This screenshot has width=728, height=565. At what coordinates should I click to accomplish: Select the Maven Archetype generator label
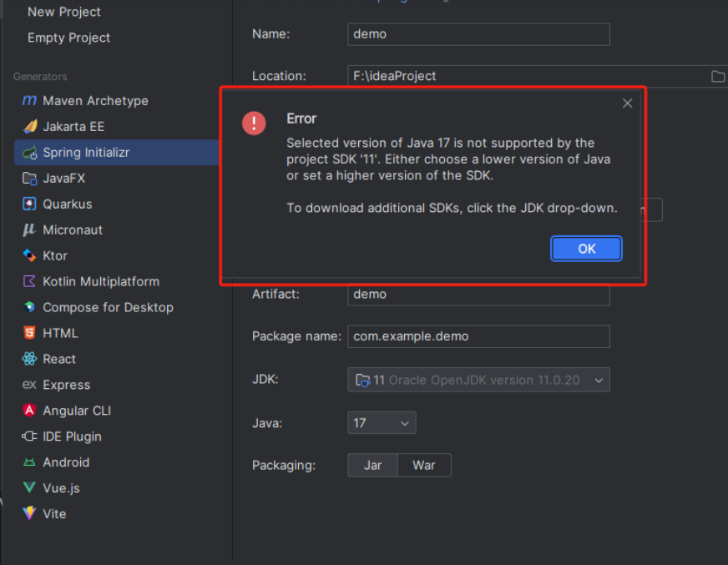pos(96,101)
